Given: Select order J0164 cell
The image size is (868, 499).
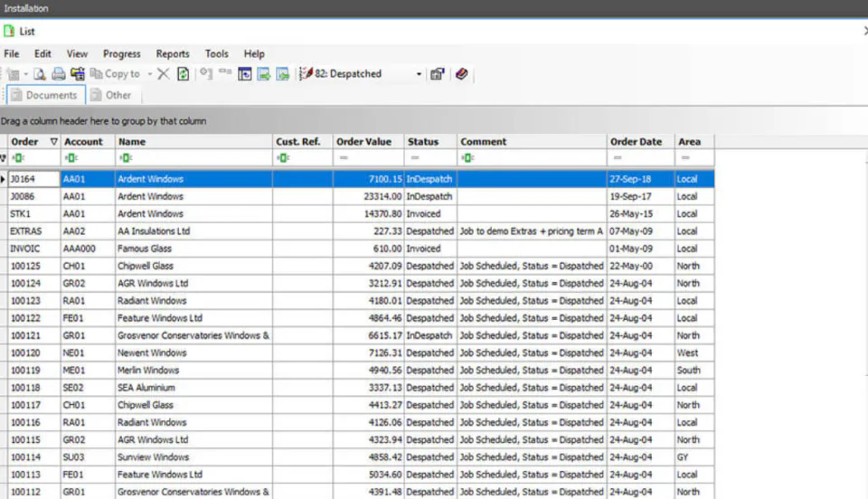Looking at the screenshot, I should pyautogui.click(x=34, y=179).
